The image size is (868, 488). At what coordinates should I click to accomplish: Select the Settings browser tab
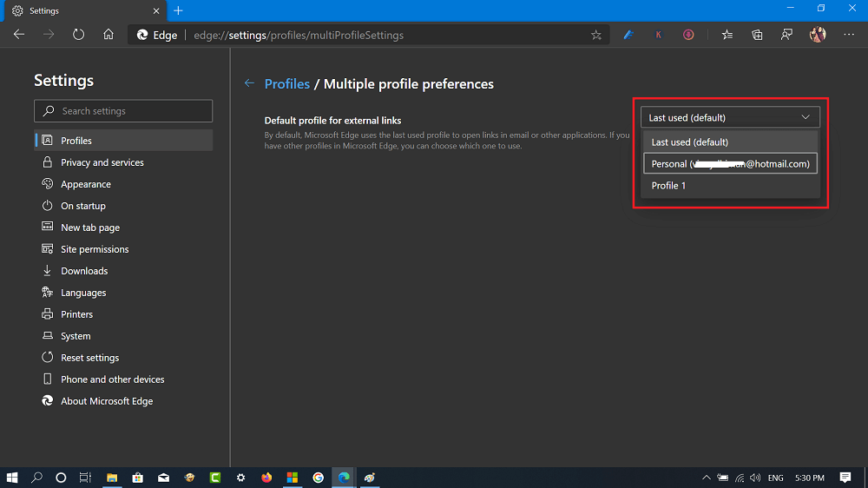point(86,10)
